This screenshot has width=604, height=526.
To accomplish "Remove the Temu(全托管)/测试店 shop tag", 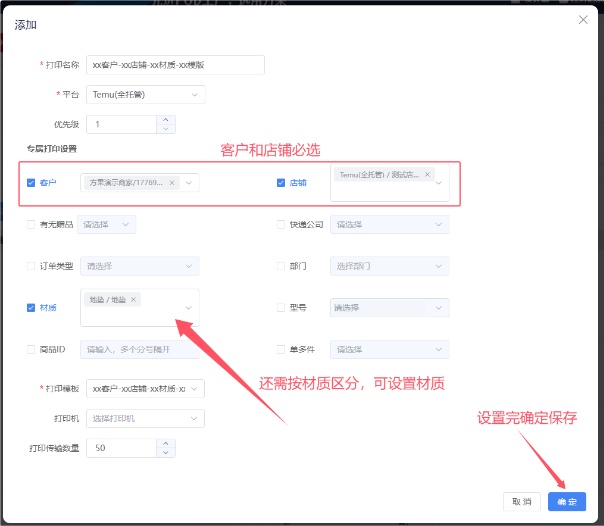I will tap(427, 174).
